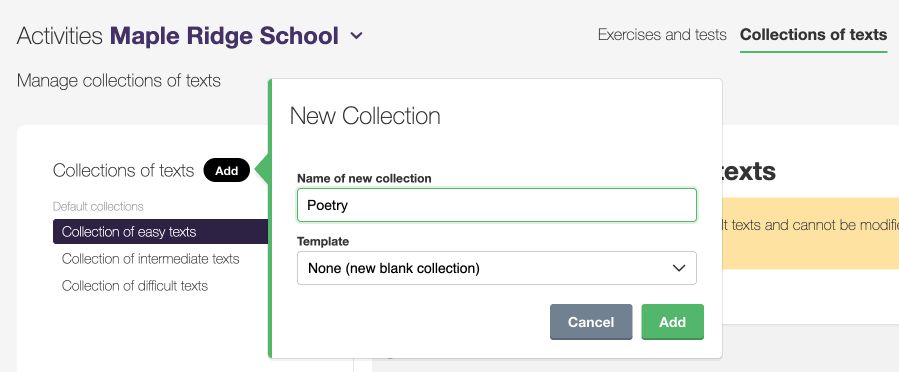Image resolution: width=899 pixels, height=372 pixels.
Task: Focus the Name of new collection field
Action: 497,205
